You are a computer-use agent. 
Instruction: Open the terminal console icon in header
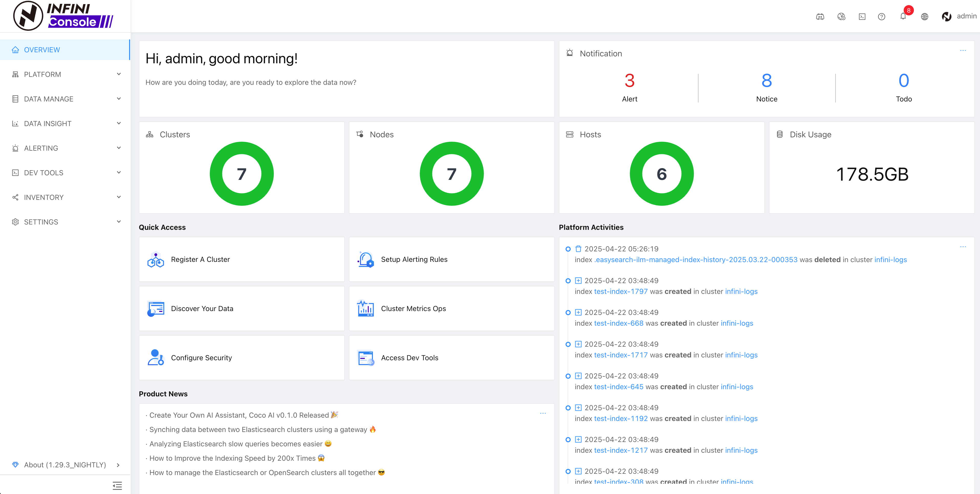[x=862, y=16]
